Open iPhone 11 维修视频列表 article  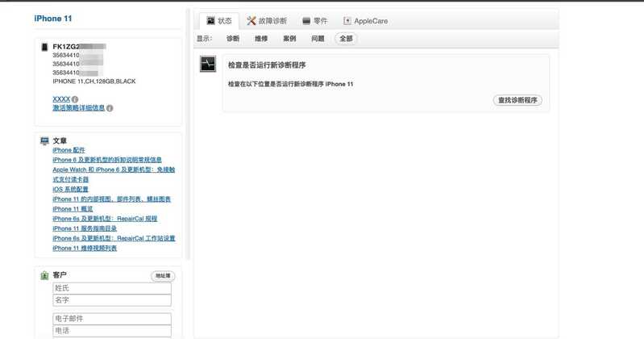point(85,248)
